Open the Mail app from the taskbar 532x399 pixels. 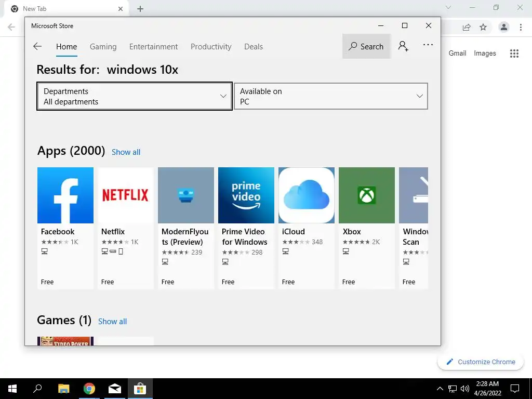pyautogui.click(x=115, y=389)
